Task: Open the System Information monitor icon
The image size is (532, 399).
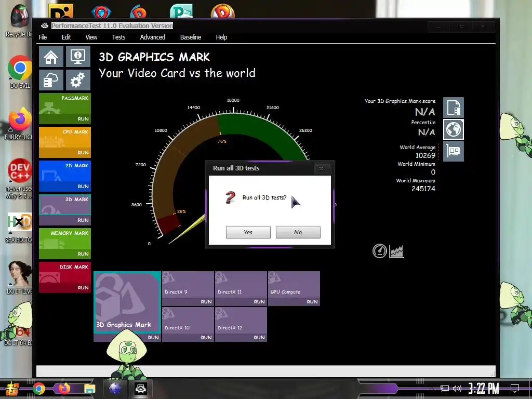Action: [x=78, y=57]
